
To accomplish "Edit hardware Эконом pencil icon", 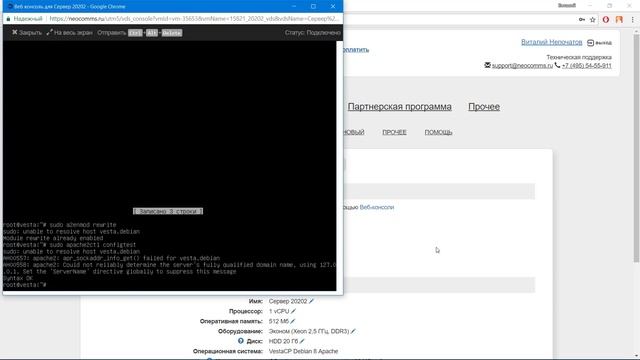I will point(353,331).
